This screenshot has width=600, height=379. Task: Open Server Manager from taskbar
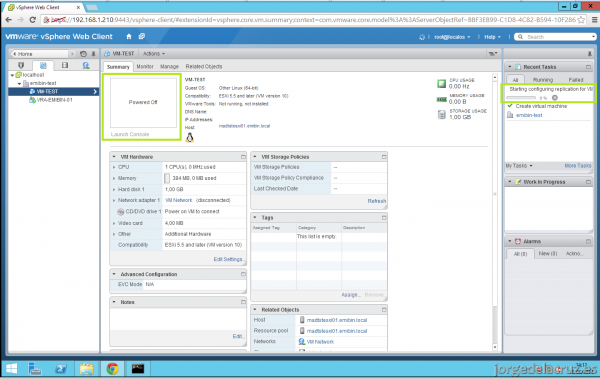35,369
